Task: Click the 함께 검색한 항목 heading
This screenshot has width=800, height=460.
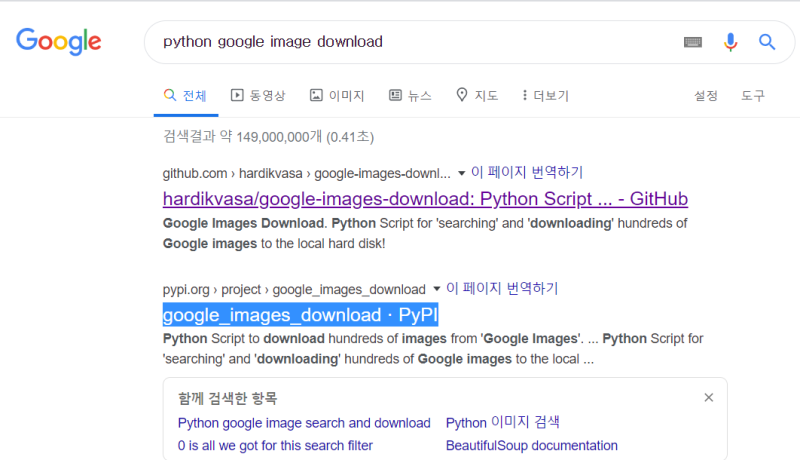Action: click(x=228, y=398)
